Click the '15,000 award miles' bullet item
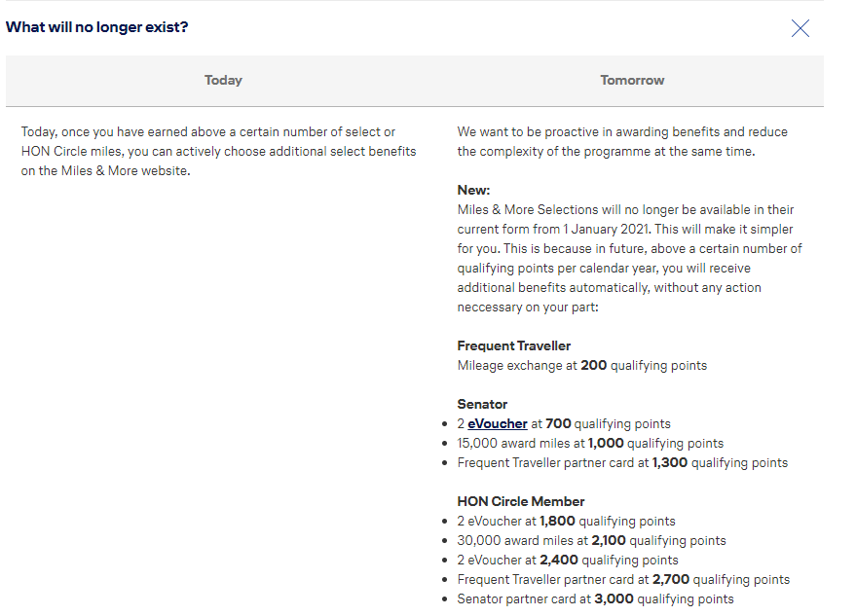Screen dimensions: 856x616 click(x=590, y=443)
